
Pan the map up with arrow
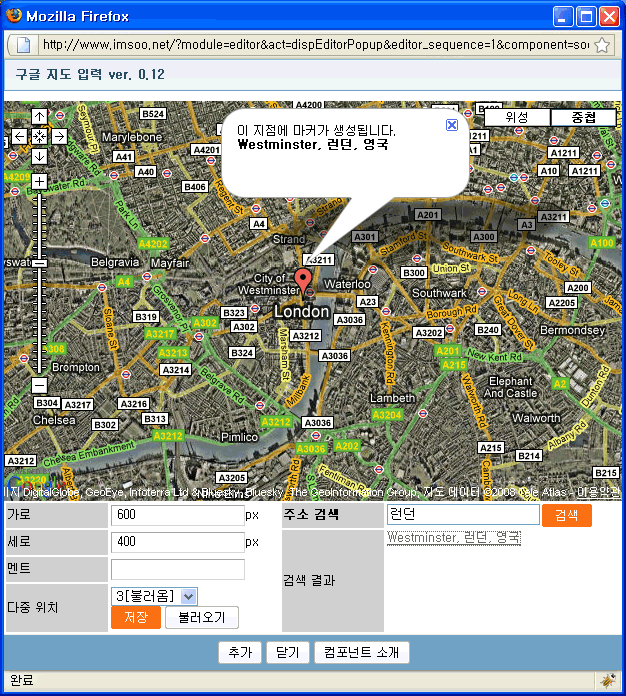pos(40,117)
